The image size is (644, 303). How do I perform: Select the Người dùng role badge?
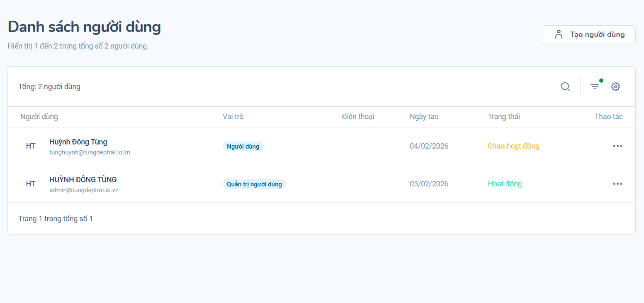click(x=243, y=146)
